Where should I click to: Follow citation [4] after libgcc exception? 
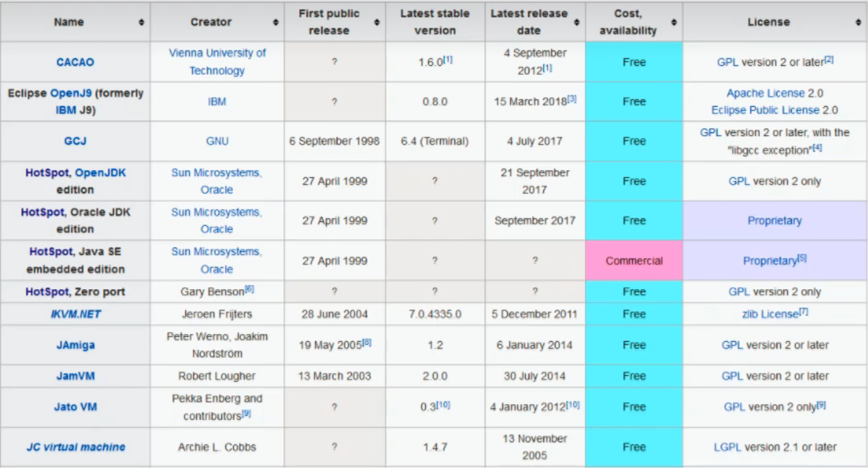817,147
